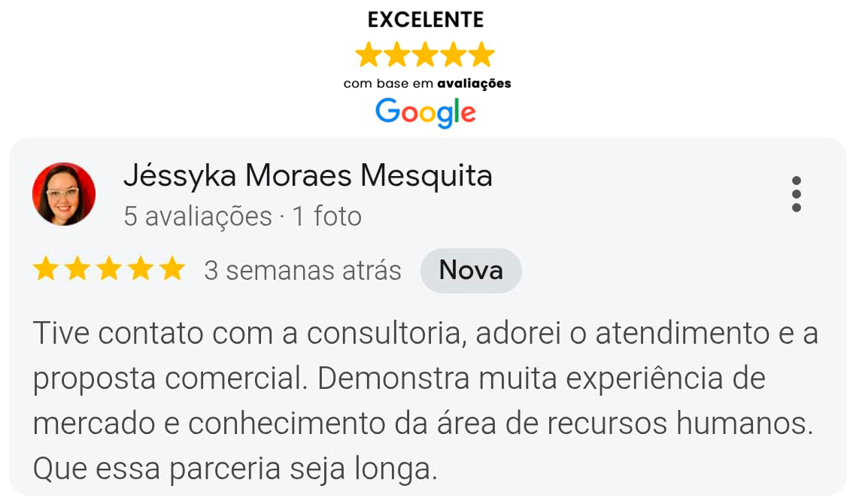This screenshot has width=856, height=504.
Task: Click the second star of the review rating
Action: point(77,269)
